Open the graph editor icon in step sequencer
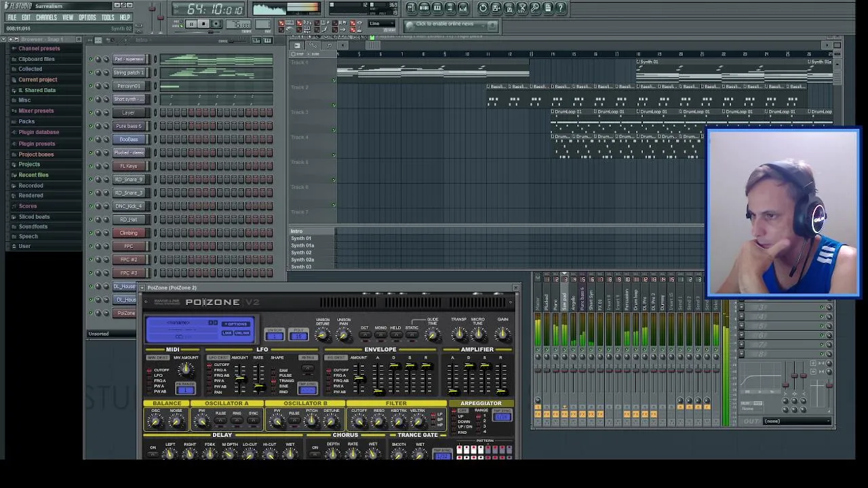Viewport: 868px width, 488px height. coord(257,41)
